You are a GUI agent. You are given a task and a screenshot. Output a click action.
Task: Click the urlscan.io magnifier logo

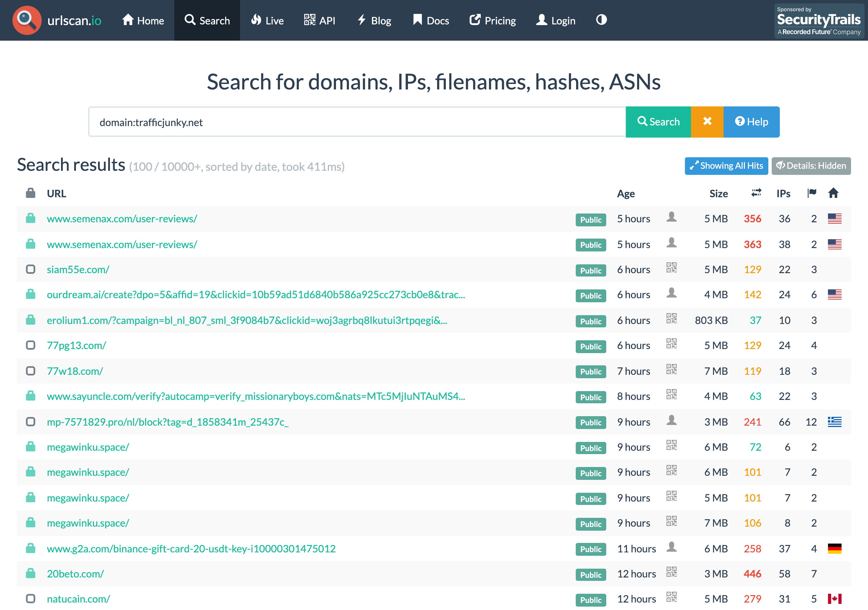coord(27,20)
